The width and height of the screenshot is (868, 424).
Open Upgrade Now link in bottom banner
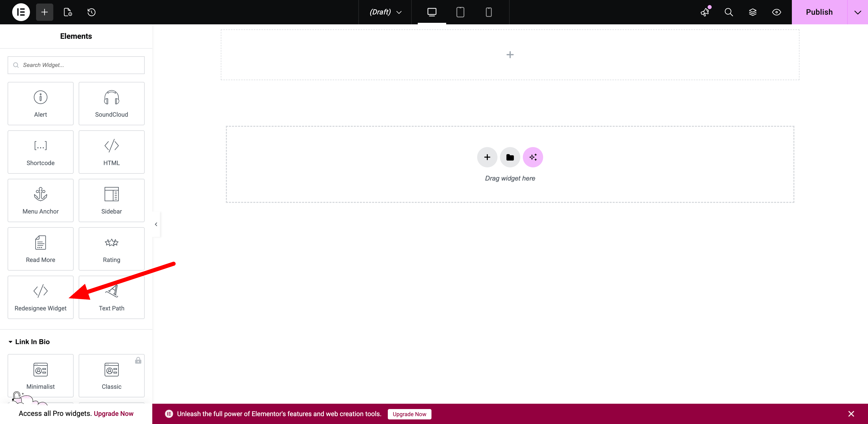(409, 414)
